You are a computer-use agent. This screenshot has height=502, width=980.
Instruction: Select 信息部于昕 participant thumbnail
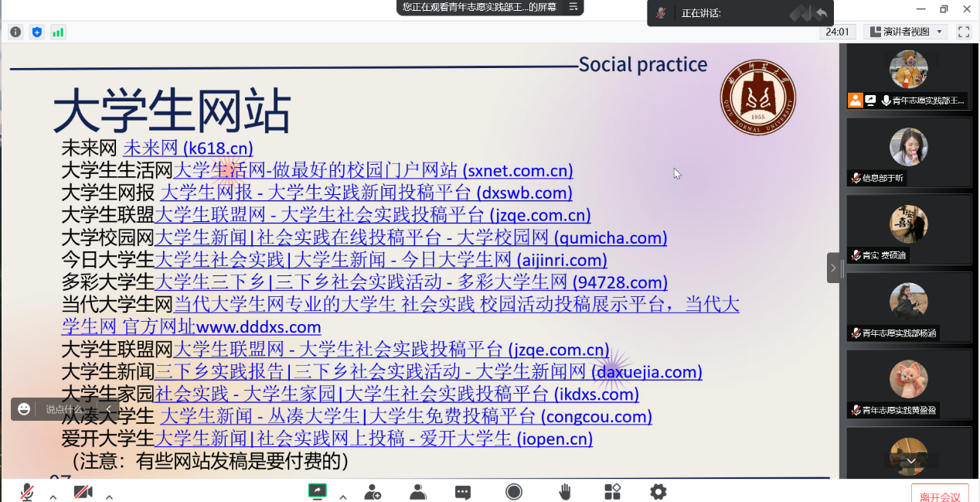(x=909, y=152)
